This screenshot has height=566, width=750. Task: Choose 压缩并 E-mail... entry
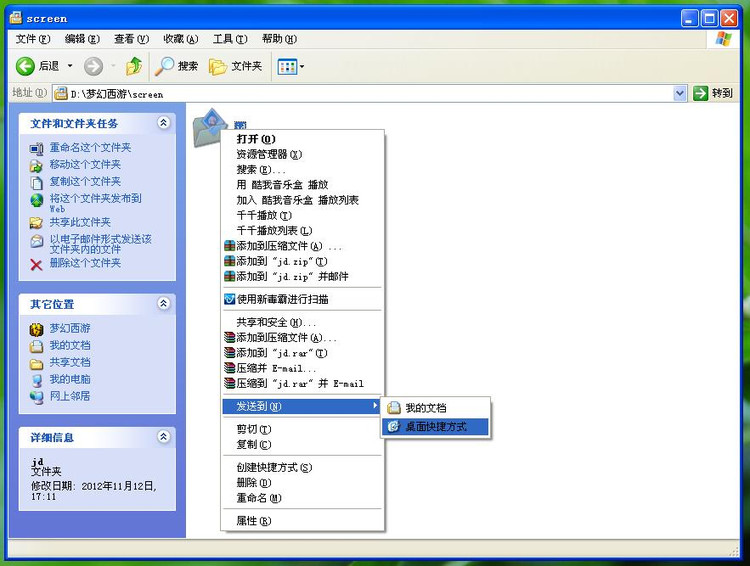(x=302, y=368)
